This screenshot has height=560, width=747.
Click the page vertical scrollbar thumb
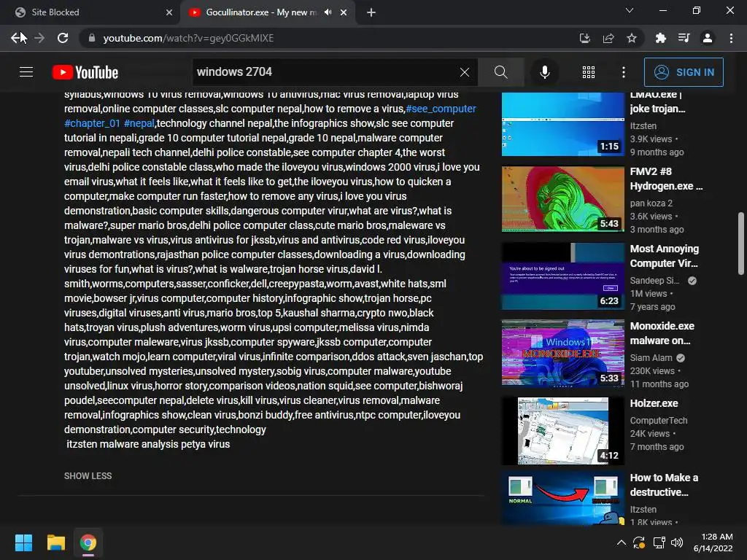pyautogui.click(x=741, y=244)
